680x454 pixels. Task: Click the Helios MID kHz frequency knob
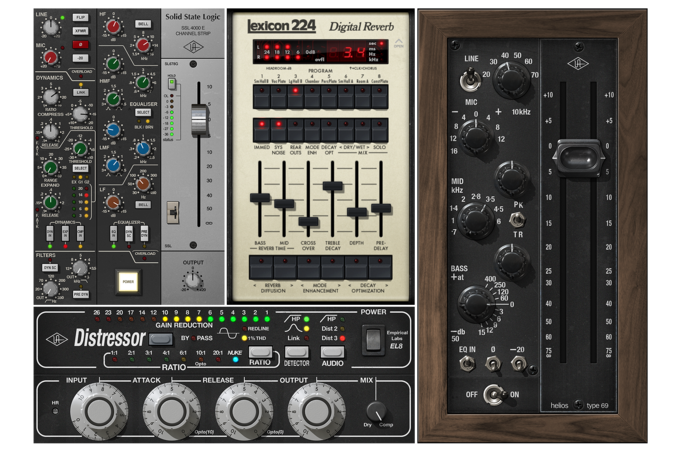tap(477, 221)
